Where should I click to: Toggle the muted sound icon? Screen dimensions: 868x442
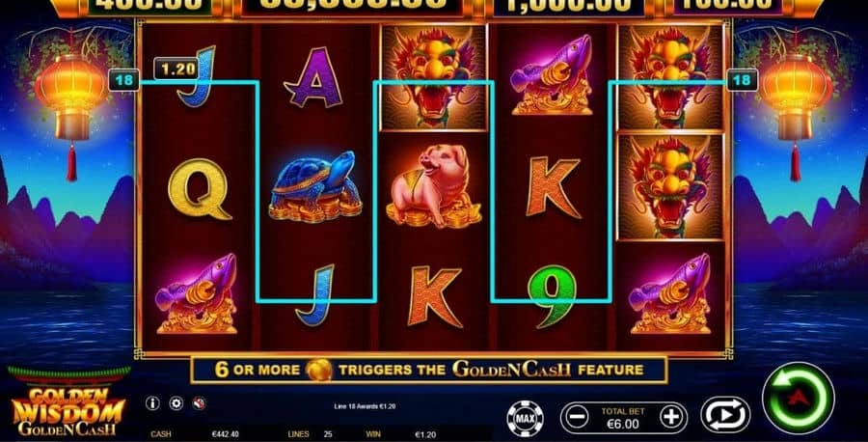tap(200, 403)
